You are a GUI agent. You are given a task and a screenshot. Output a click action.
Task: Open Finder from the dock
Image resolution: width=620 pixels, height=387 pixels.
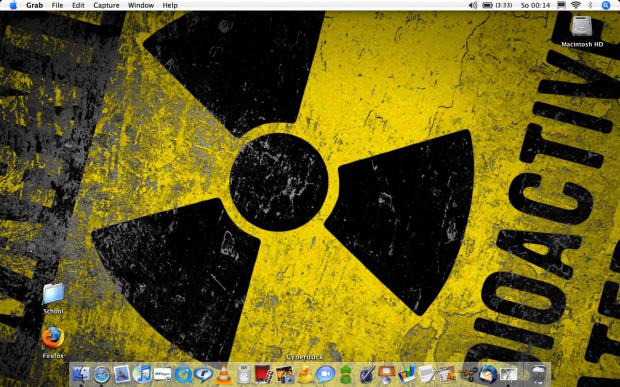pos(81,374)
